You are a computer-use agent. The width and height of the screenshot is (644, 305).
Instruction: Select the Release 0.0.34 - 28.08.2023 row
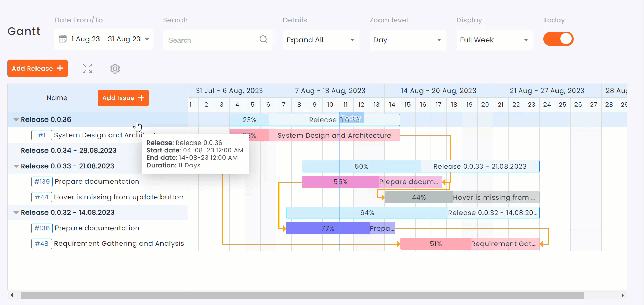(69, 151)
